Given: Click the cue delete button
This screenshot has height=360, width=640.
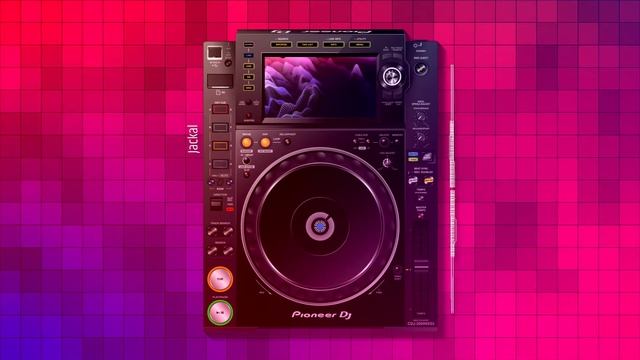Looking at the screenshot, I should point(383,142).
